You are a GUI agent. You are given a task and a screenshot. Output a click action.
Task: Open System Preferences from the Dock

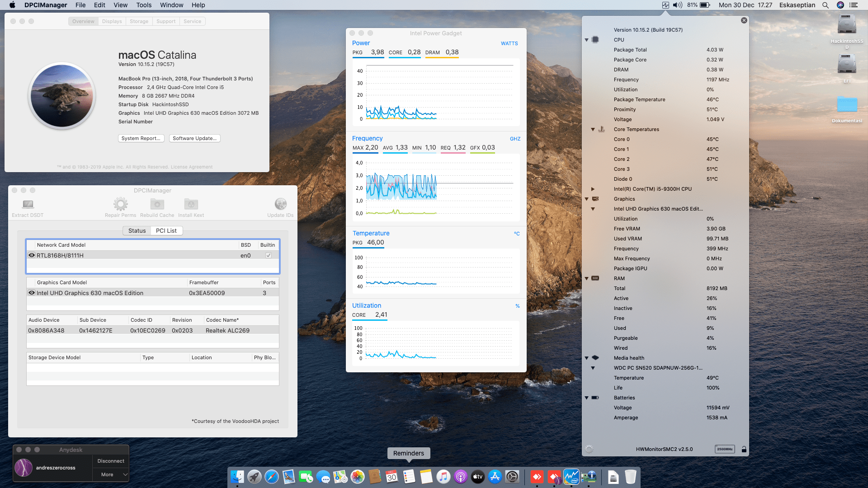pos(512,477)
